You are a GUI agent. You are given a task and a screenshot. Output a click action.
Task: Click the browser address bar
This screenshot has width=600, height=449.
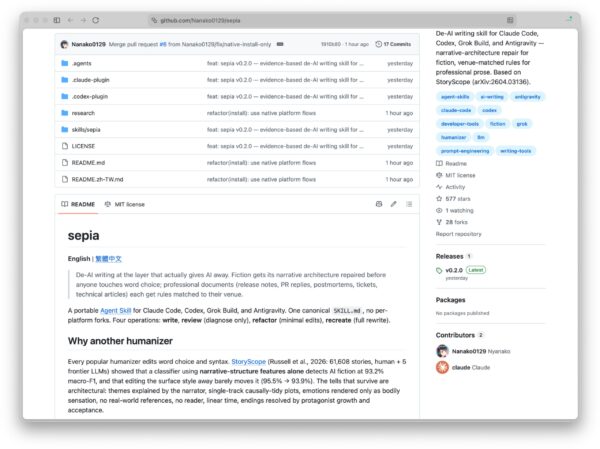(329, 20)
